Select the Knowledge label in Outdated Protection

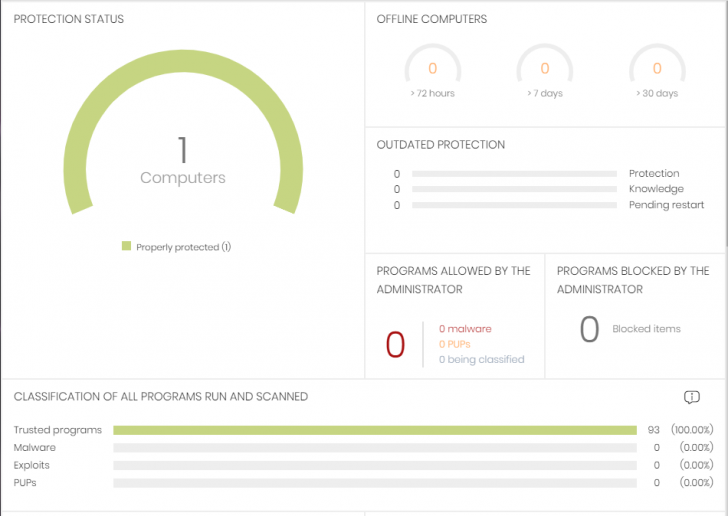[656, 189]
